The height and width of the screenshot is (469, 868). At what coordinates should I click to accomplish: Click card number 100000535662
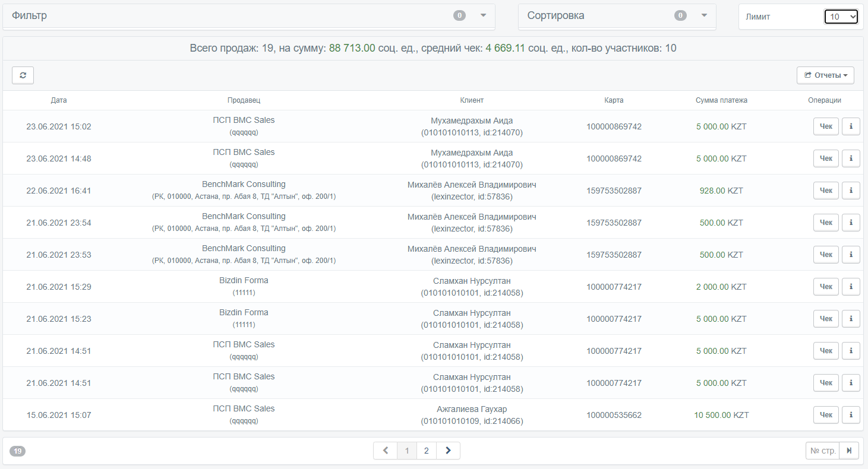614,415
